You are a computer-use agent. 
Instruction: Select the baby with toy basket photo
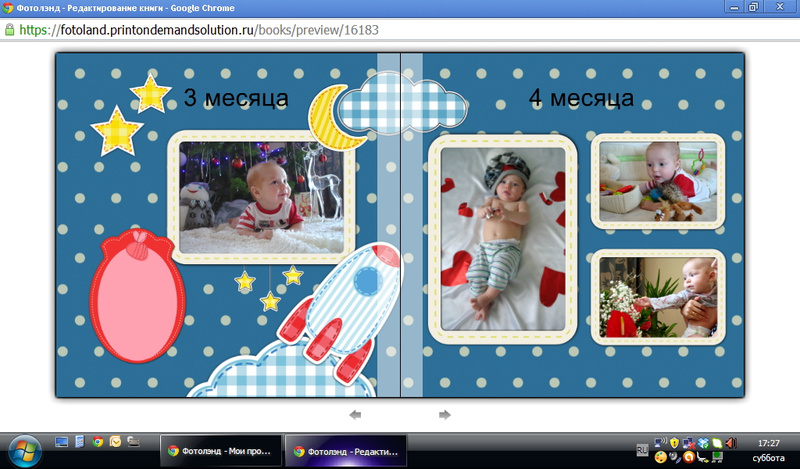658,181
